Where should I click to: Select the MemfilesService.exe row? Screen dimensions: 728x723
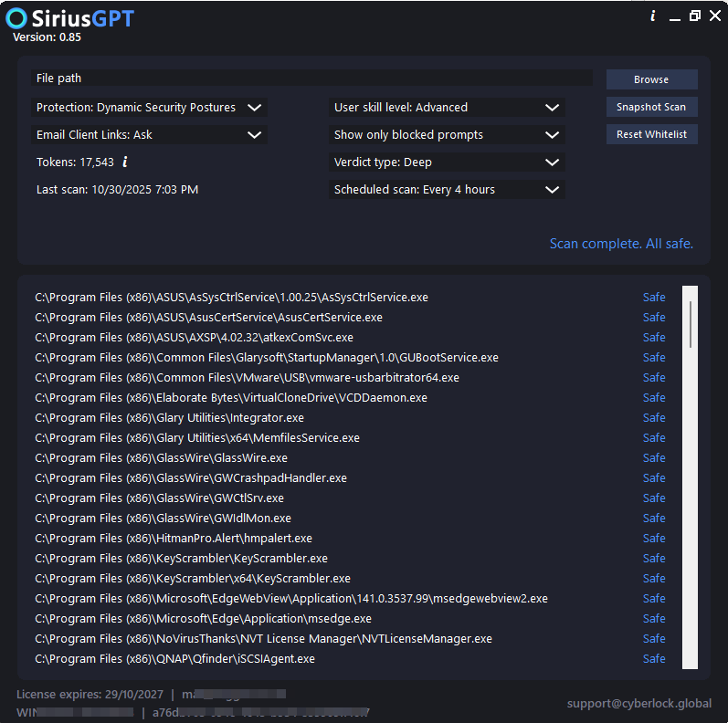[x=350, y=437]
